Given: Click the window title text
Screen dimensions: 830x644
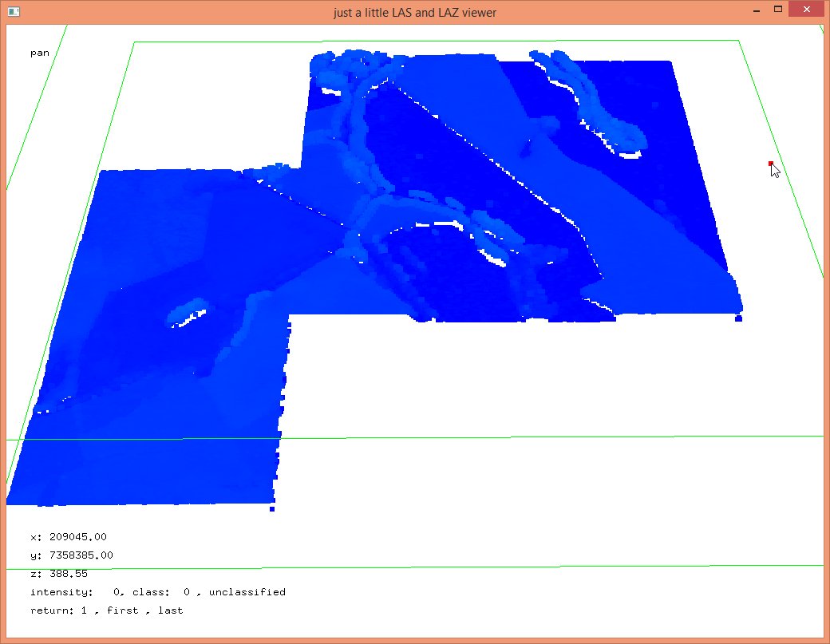Looking at the screenshot, I should click(x=415, y=12).
